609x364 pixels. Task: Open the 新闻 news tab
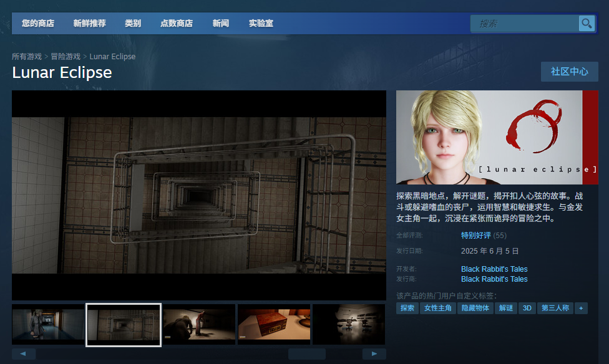tap(220, 24)
